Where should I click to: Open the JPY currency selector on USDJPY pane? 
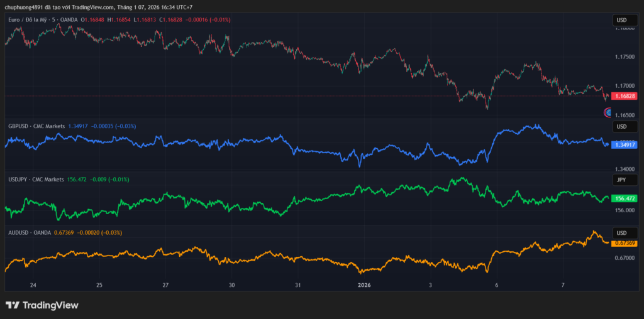point(625,180)
